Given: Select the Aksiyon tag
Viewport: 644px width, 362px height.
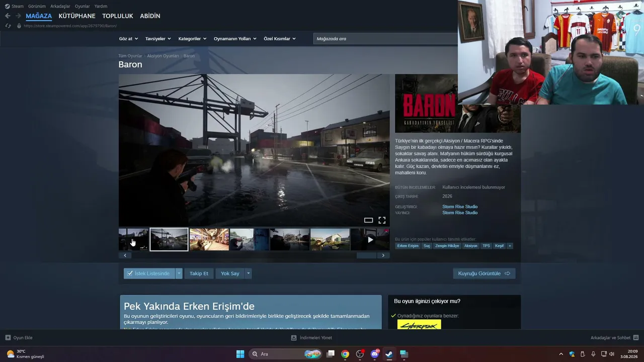Looking at the screenshot, I should pyautogui.click(x=471, y=246).
